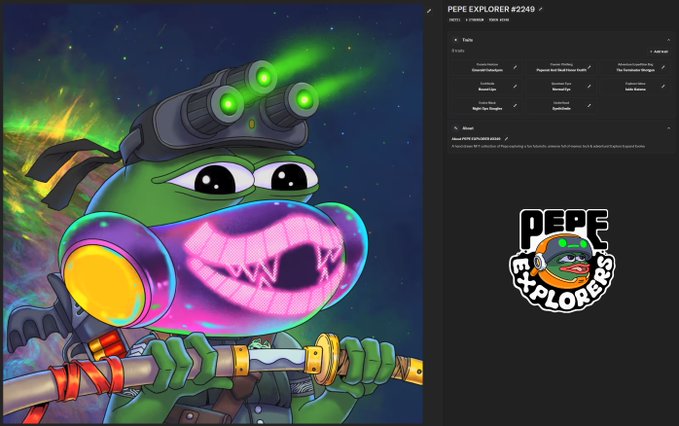Edit the About PEPE EXPLORER description pencil
The image size is (679, 426).
(x=506, y=139)
